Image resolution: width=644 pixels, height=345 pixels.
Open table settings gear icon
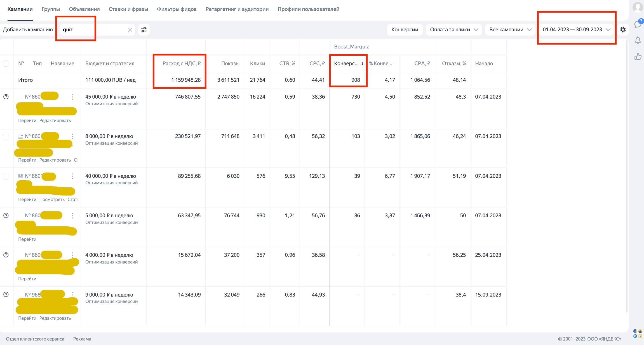pyautogui.click(x=623, y=30)
